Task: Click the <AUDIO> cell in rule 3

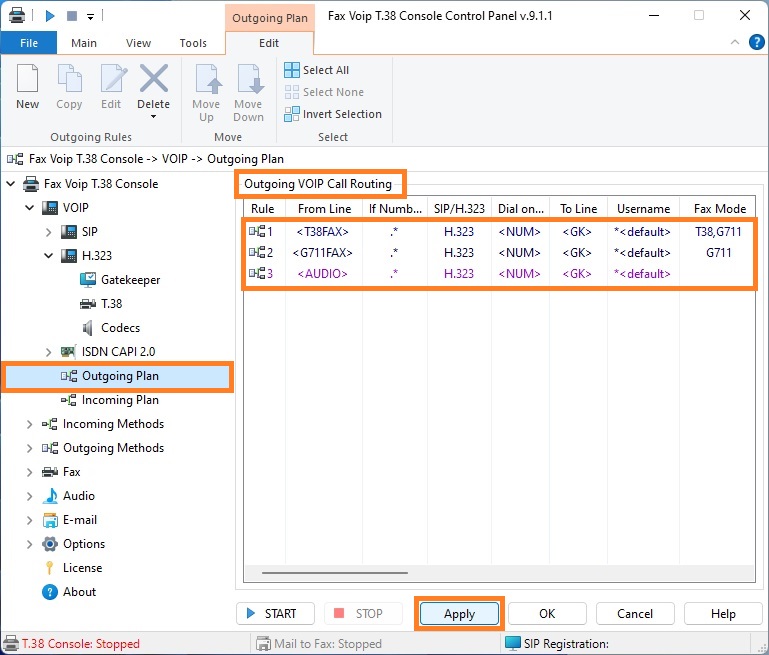Action: 323,274
